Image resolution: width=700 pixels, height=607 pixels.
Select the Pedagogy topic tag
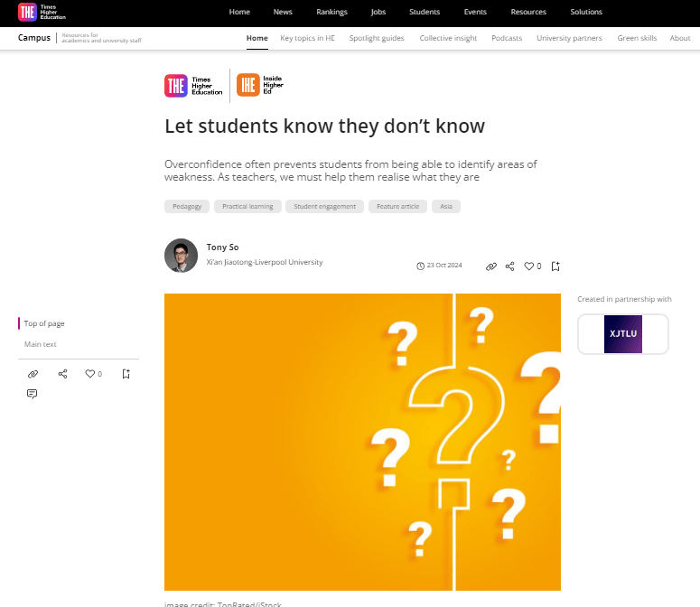(x=190, y=207)
